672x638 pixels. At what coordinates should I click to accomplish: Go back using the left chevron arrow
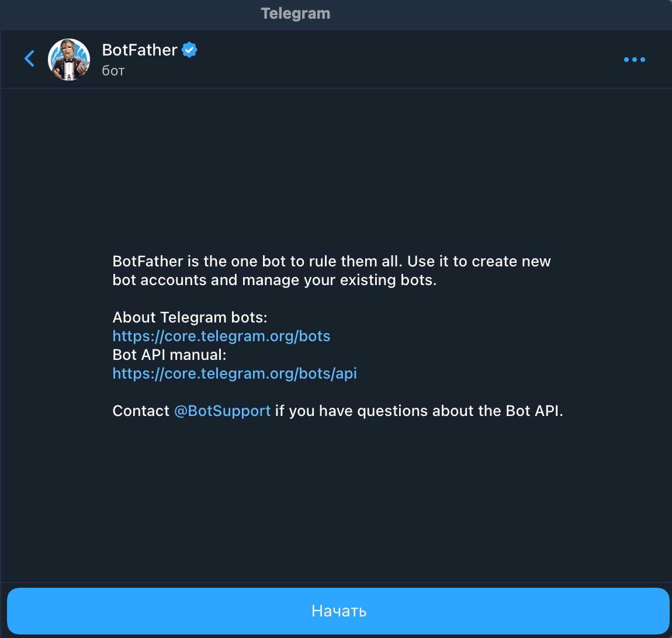[30, 58]
